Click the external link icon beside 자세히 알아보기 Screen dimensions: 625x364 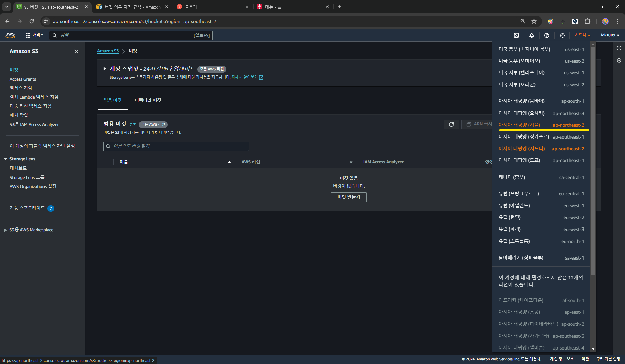point(261,78)
